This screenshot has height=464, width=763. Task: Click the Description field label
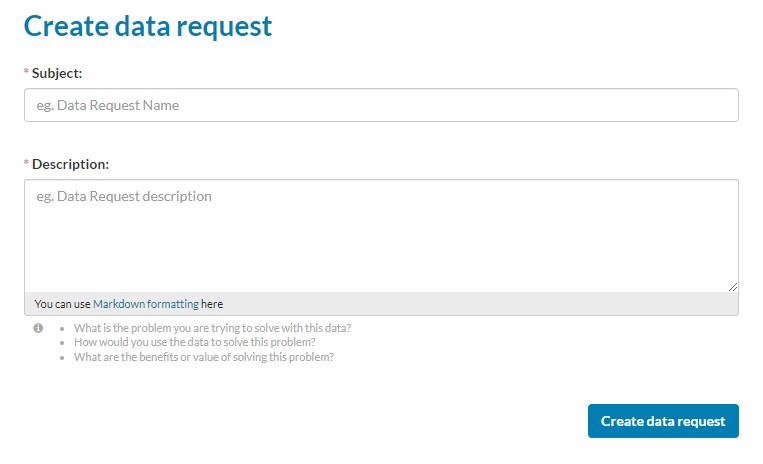(x=70, y=163)
